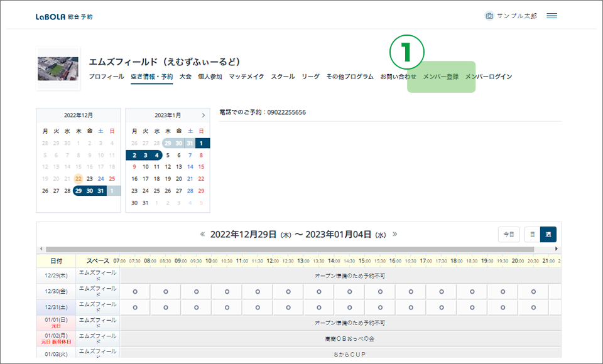Open the マッチメイク tab
The image size is (603, 364).
tap(246, 77)
